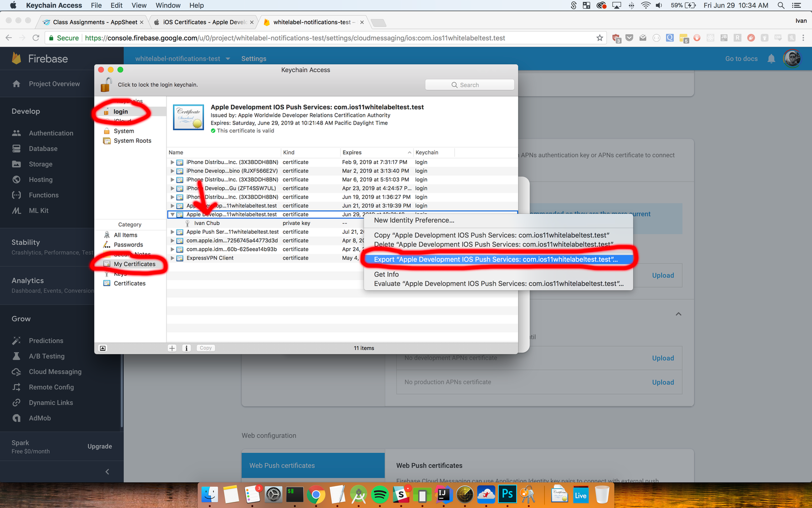Open the Chrome three-dot menu
Viewport: 812px width, 508px height.
click(803, 38)
